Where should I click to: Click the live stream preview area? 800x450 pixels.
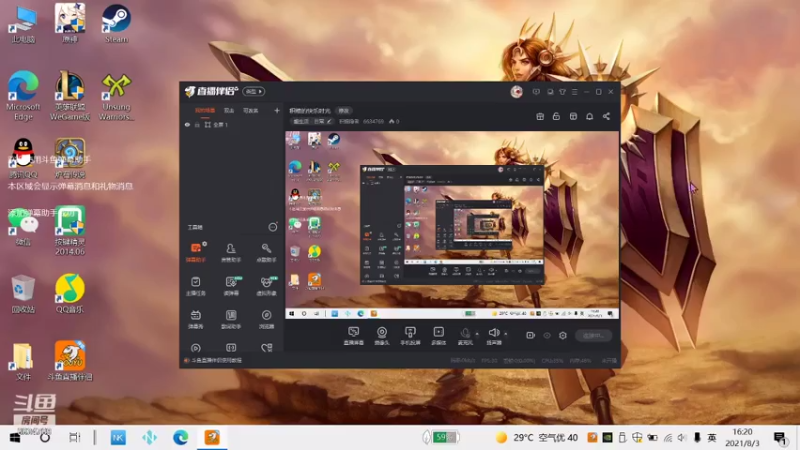point(452,225)
